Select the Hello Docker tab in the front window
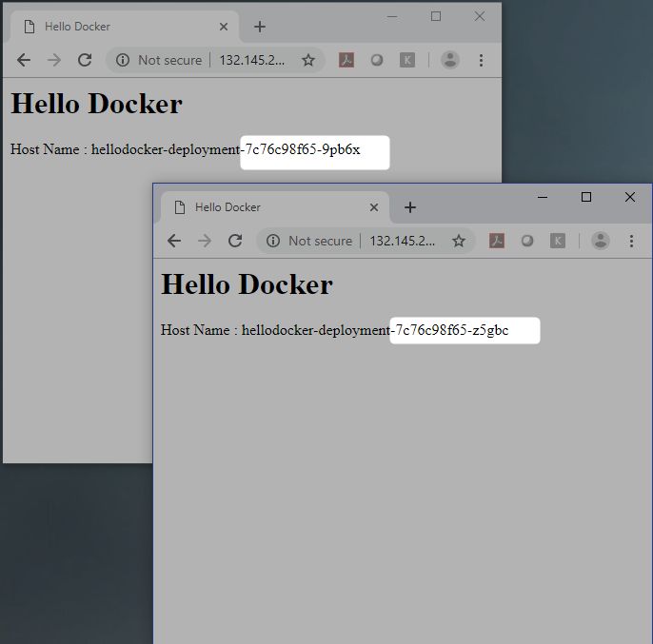This screenshot has width=653, height=644. point(275,207)
